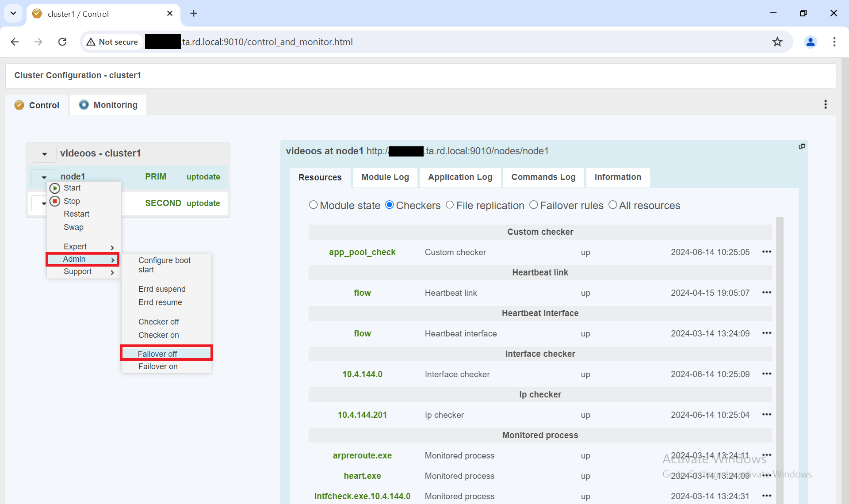Choose Failover off from the Admin submenu

coord(157,353)
